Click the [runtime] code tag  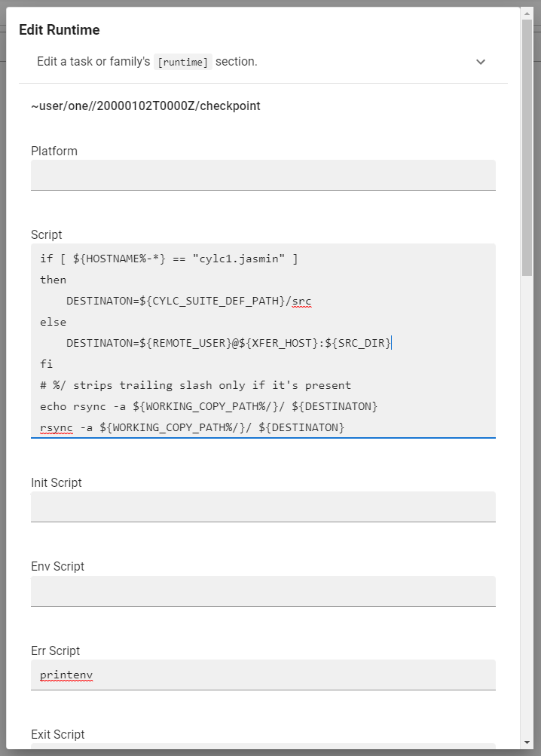[x=182, y=62]
